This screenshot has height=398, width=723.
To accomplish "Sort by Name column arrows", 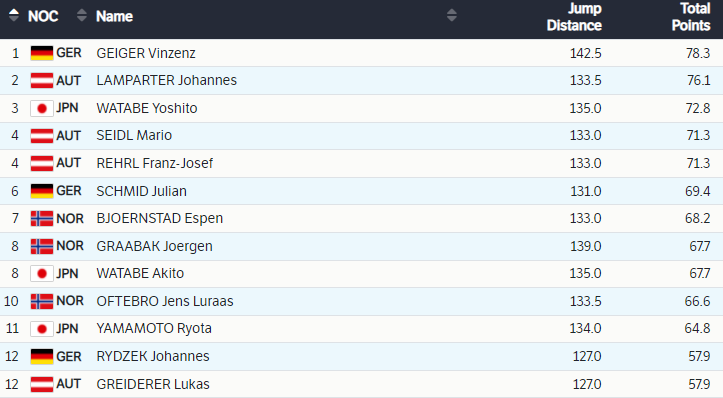I will [x=452, y=15].
